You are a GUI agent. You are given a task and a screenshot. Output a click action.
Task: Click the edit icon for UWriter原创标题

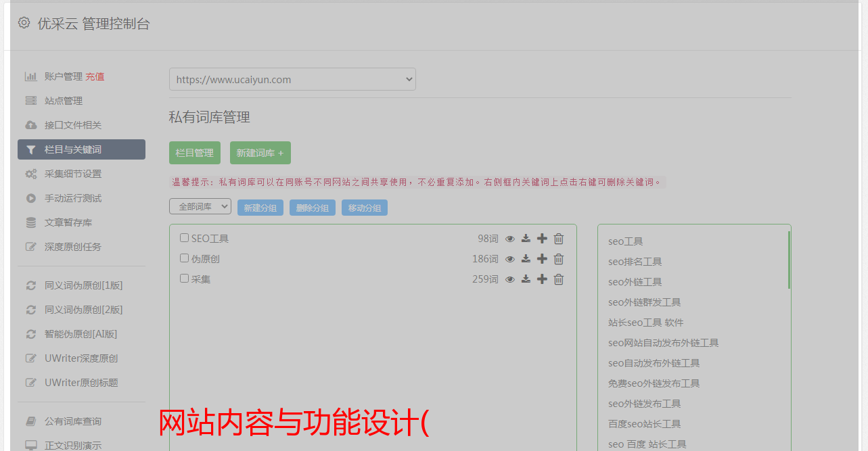pyautogui.click(x=30, y=383)
